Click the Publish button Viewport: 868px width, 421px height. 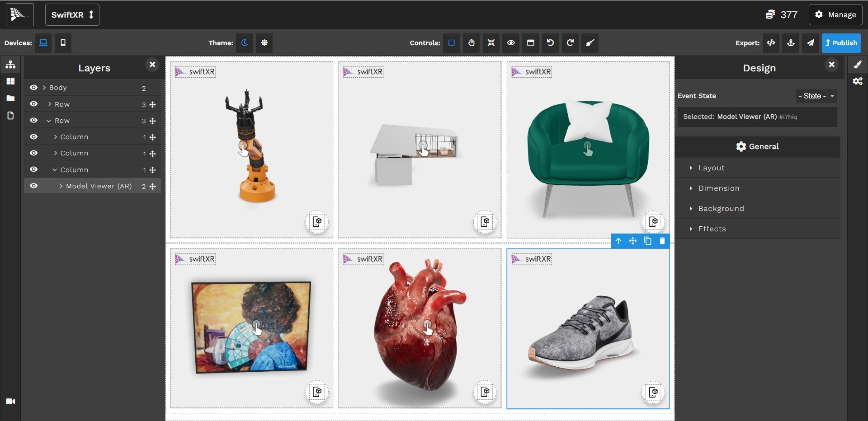(x=841, y=43)
